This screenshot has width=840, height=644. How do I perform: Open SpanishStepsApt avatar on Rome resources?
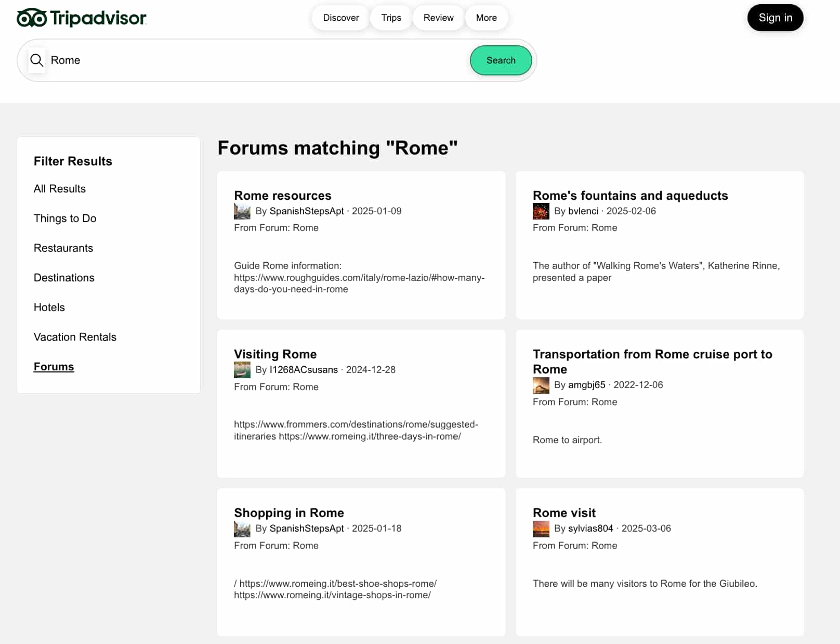242,211
